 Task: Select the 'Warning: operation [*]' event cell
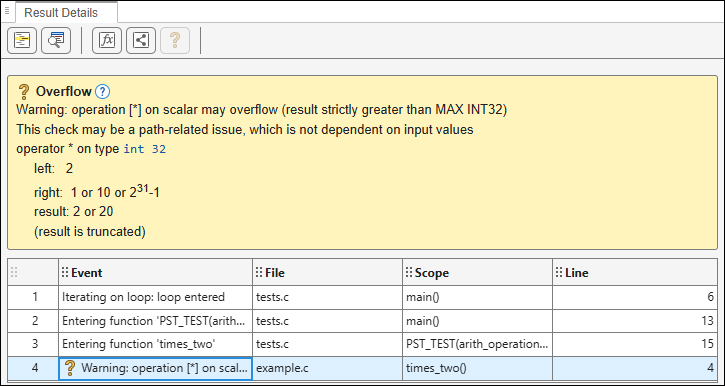(155, 368)
